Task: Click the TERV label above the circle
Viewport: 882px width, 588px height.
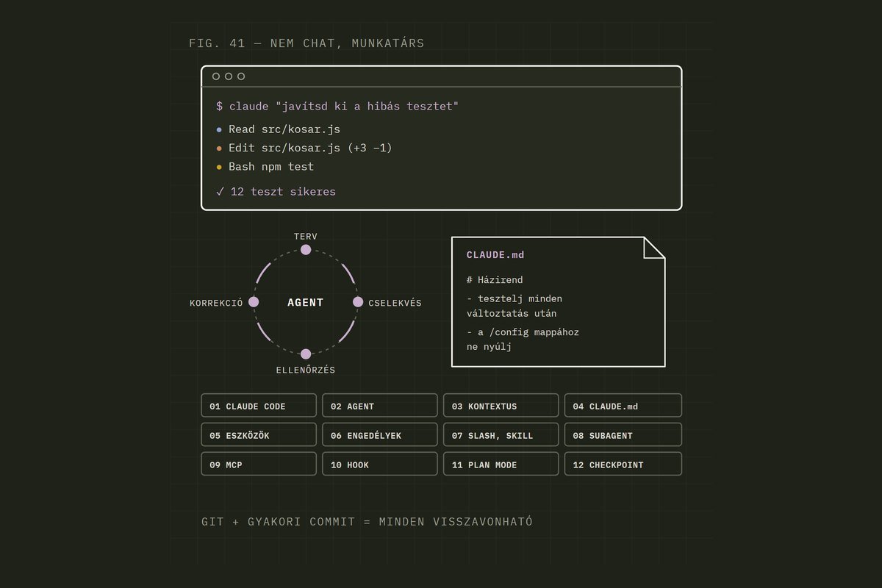Action: pyautogui.click(x=306, y=237)
